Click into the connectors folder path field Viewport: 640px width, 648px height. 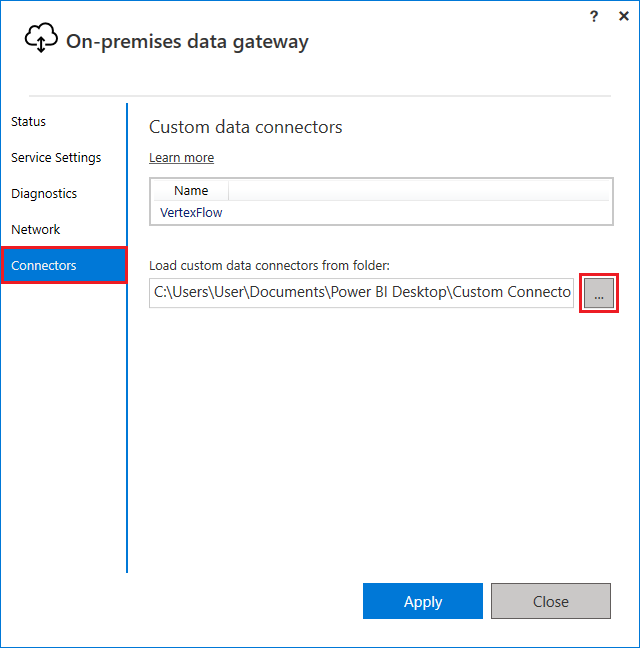(361, 293)
